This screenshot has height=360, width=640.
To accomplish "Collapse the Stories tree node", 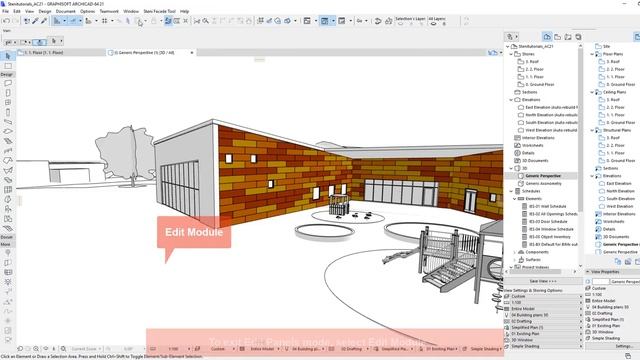I will tap(511, 54).
